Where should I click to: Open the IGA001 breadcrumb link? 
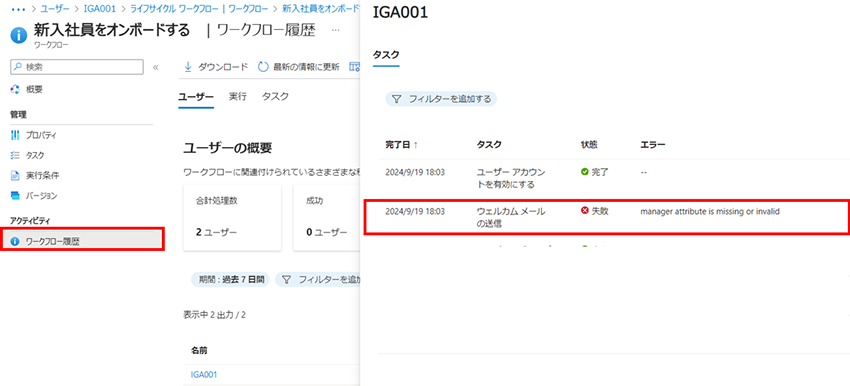pyautogui.click(x=100, y=9)
